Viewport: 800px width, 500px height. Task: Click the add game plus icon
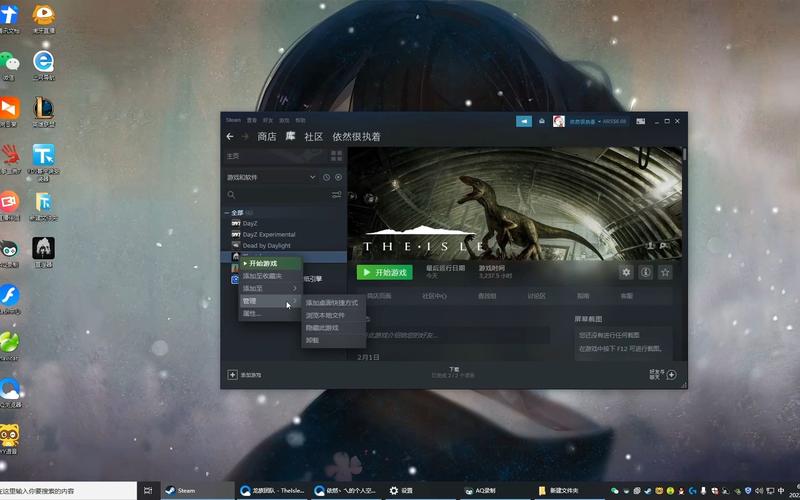pos(232,375)
